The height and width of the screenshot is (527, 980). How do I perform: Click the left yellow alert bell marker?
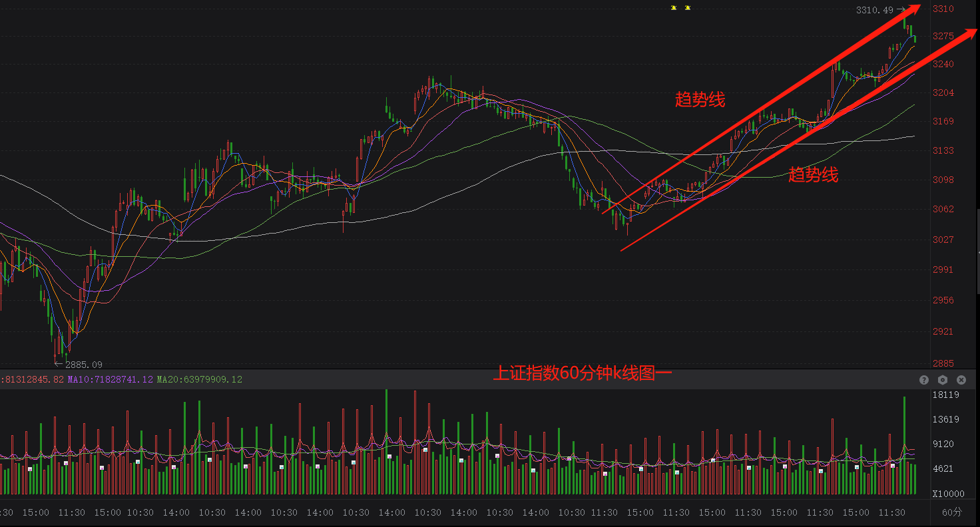pyautogui.click(x=674, y=8)
